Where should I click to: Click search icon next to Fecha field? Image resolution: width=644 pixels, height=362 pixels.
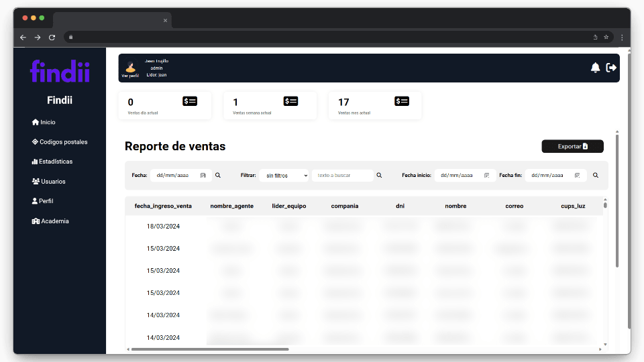click(x=218, y=175)
